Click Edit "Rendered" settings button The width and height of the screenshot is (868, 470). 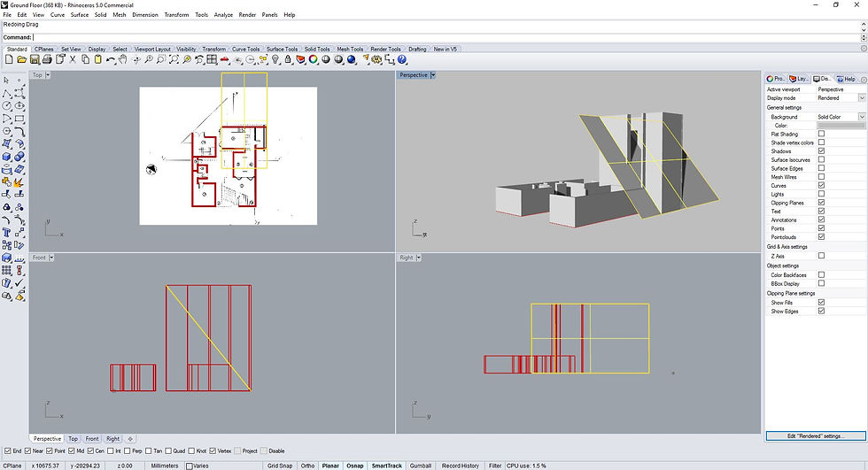[x=816, y=436]
